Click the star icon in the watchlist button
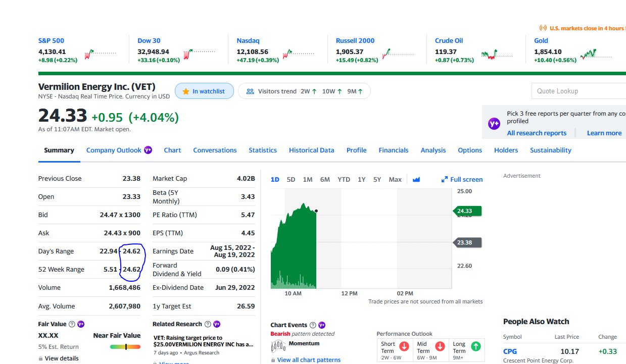This screenshot has width=626, height=364. [x=186, y=91]
